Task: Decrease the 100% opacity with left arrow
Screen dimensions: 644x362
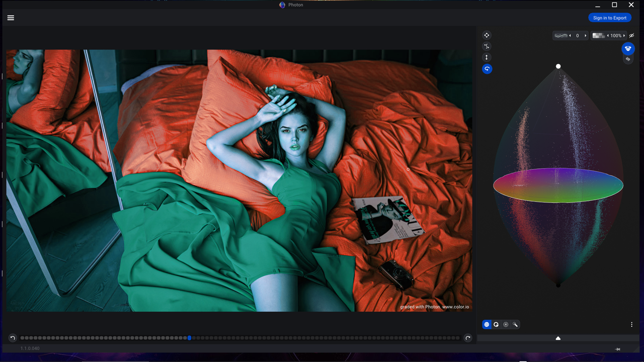Action: click(608, 36)
